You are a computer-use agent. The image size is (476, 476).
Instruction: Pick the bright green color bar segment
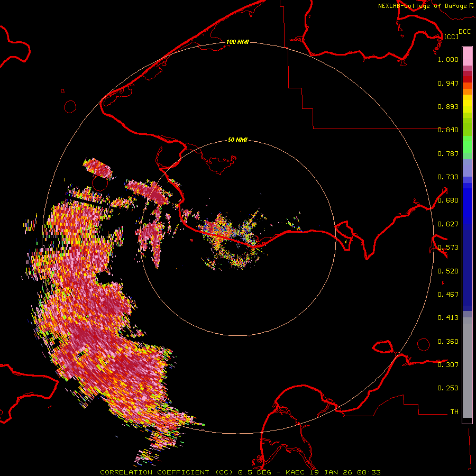tap(467, 144)
